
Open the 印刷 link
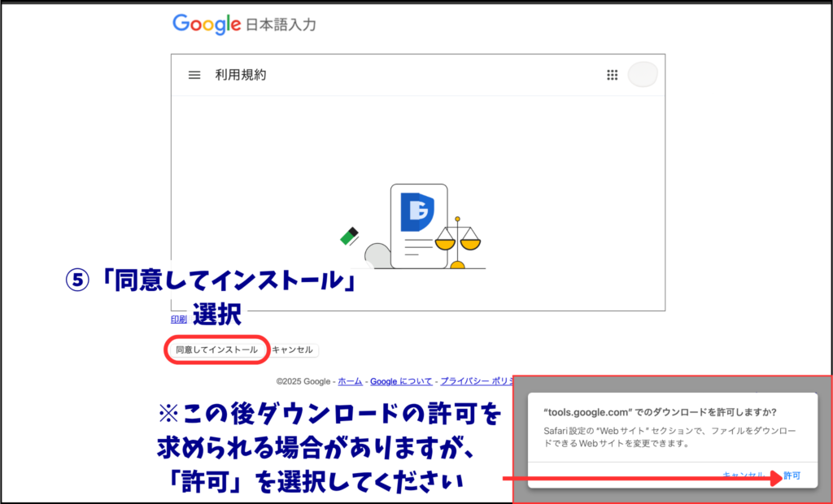(x=179, y=319)
